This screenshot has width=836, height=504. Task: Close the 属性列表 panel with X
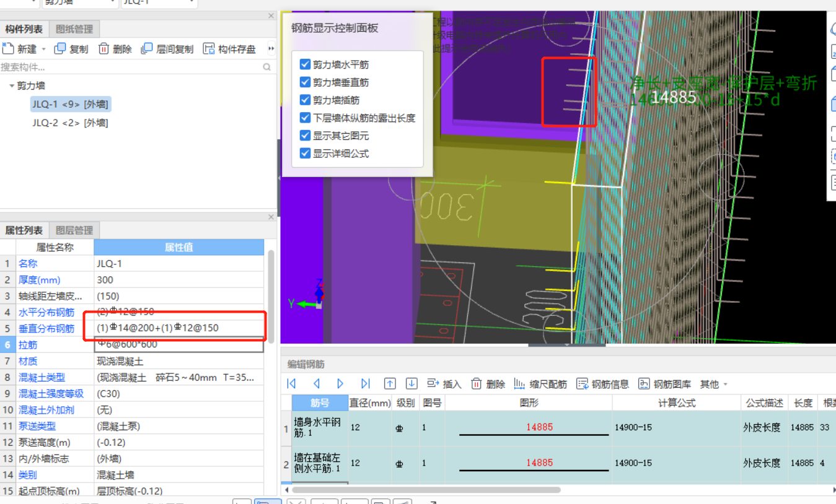271,217
